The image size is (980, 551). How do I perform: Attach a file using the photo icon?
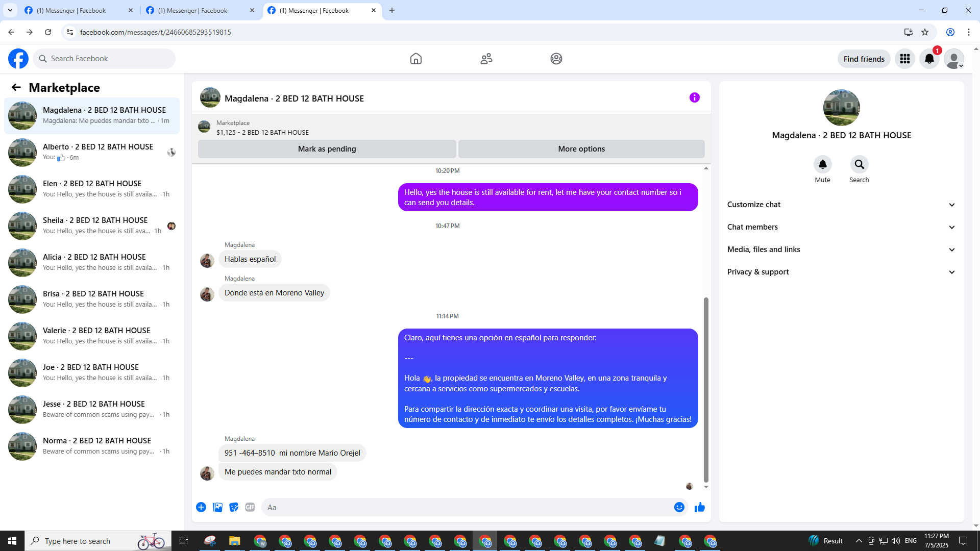point(217,507)
